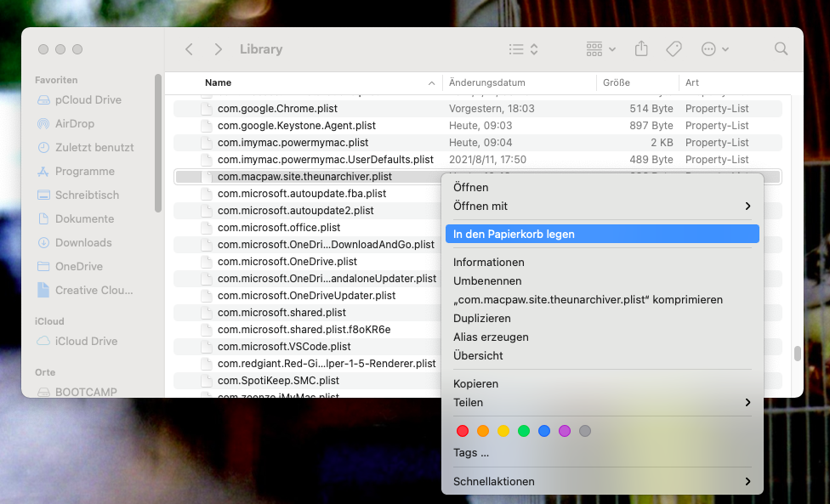Select com.google.Chrome.plist file

(478, 109)
